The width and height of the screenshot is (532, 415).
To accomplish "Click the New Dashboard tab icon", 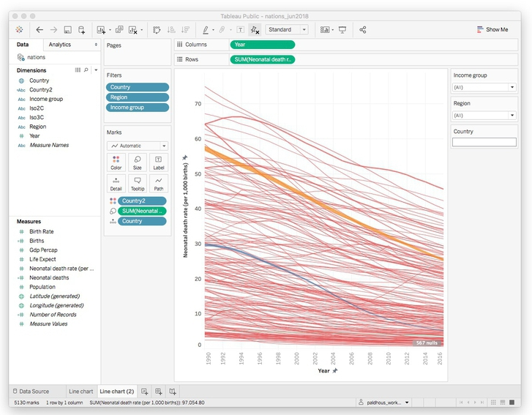I will click(159, 392).
